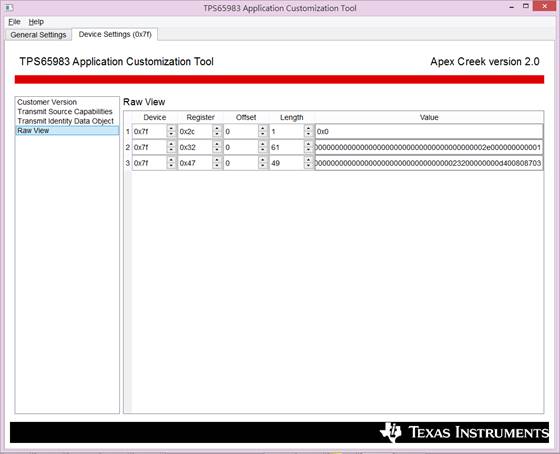Screen dimensions: 560x454
Task: Click the Value field in row 2
Action: [x=429, y=147]
